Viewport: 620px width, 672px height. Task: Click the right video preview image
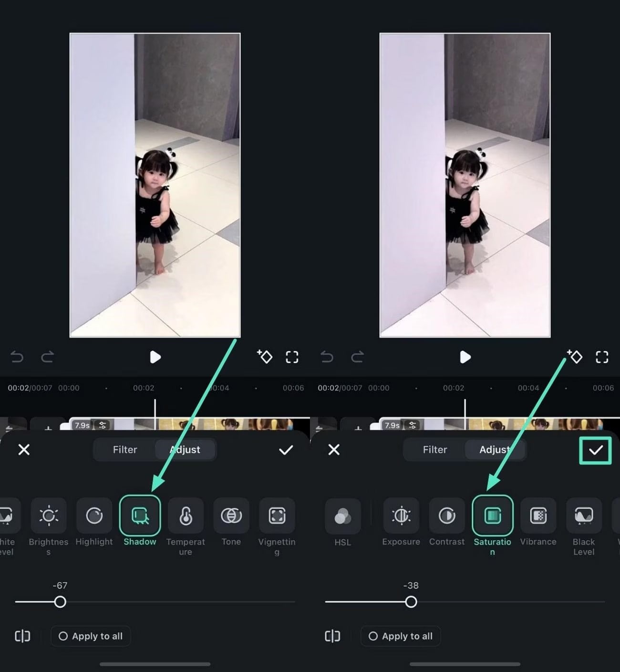point(465,185)
